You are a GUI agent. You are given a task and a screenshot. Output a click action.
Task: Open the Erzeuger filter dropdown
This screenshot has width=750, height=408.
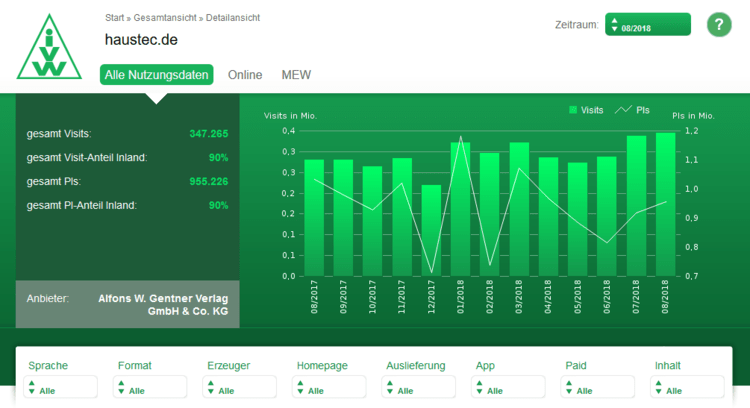point(241,388)
